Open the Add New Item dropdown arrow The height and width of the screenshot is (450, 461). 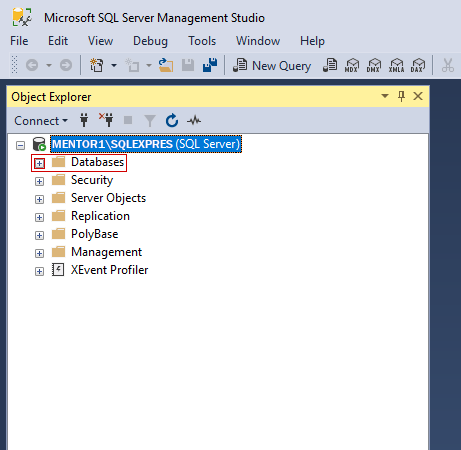(149, 65)
